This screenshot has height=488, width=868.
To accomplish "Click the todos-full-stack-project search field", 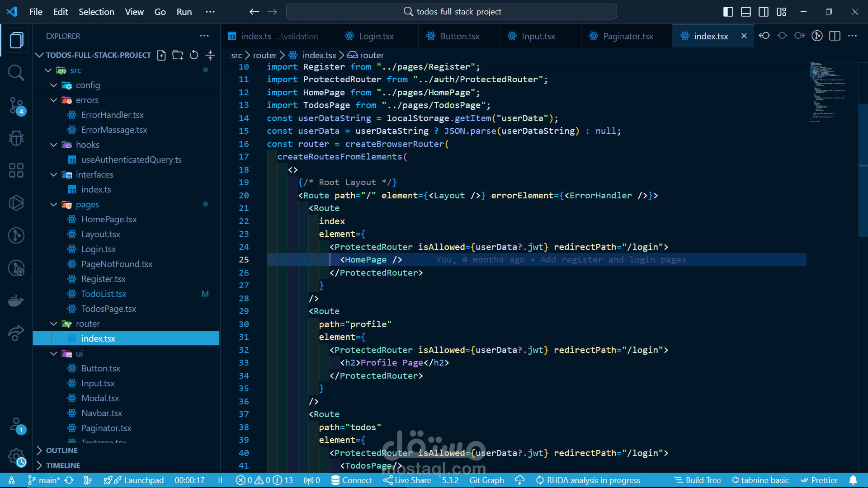I will point(451,12).
